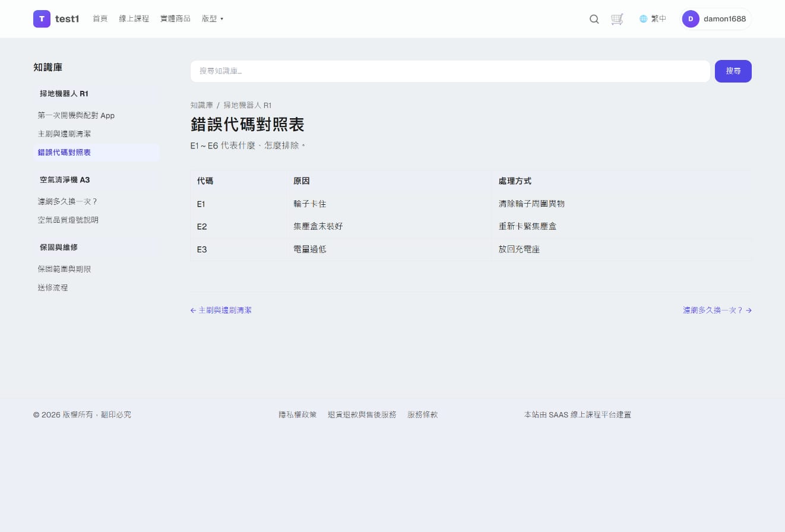Image resolution: width=785 pixels, height=532 pixels.
Task: Open 主刷與邊刷清潔 in sidebar
Action: pos(64,134)
